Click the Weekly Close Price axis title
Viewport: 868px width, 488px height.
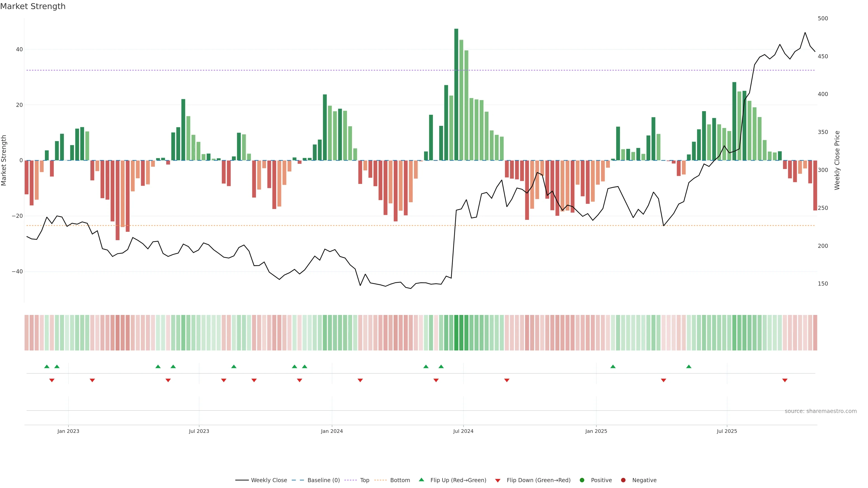[x=837, y=160]
